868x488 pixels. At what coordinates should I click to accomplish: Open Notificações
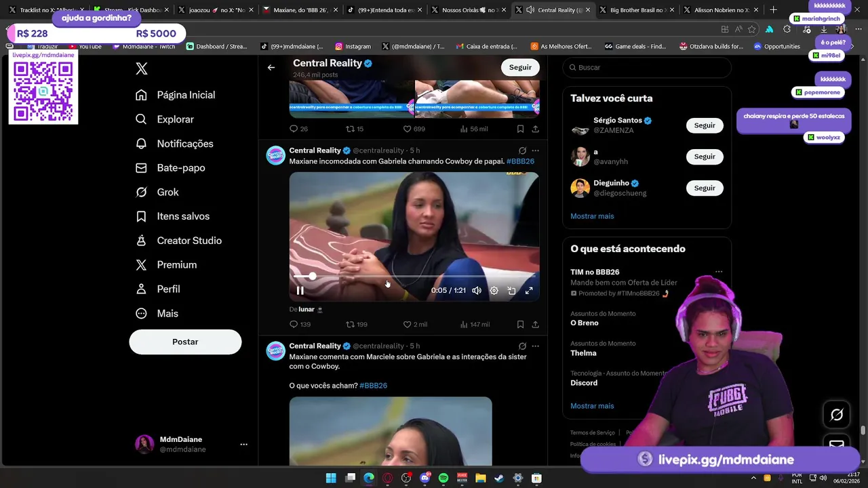point(174,144)
